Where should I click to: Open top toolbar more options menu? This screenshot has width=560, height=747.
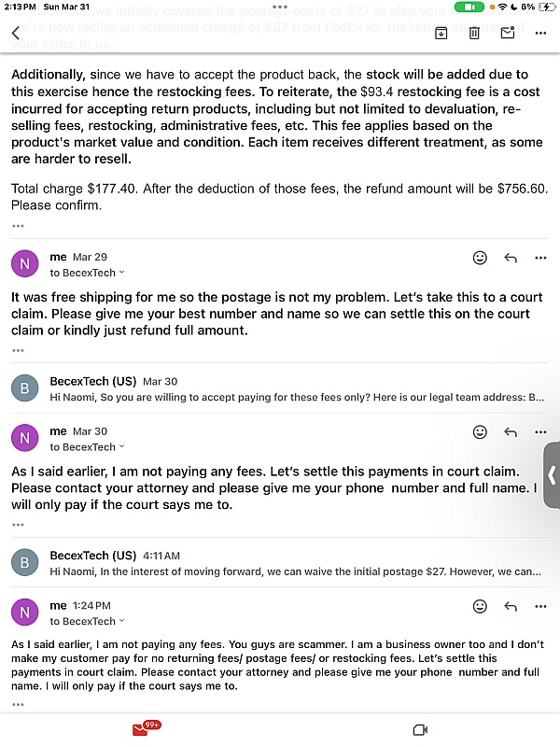[540, 33]
